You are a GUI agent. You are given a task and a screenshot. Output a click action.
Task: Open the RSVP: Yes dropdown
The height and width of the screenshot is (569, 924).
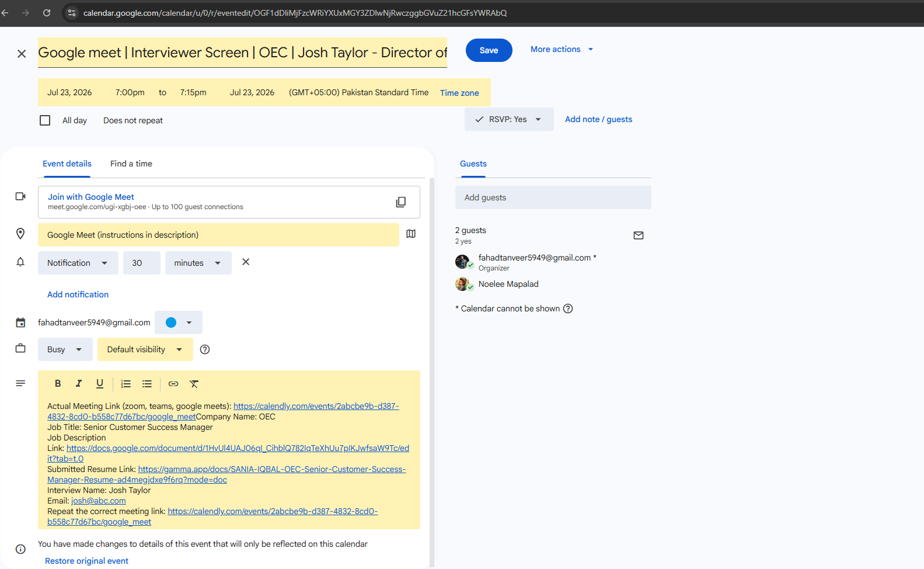pyautogui.click(x=509, y=119)
